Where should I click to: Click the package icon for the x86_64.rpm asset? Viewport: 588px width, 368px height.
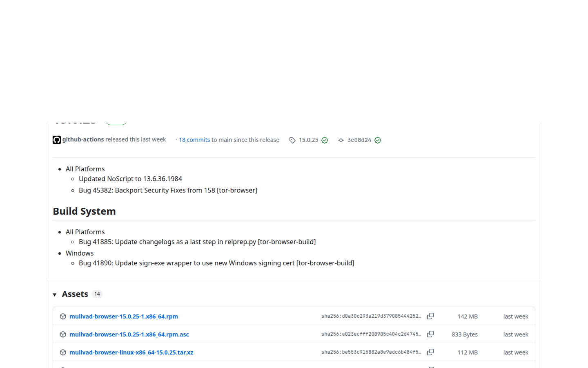coord(63,316)
